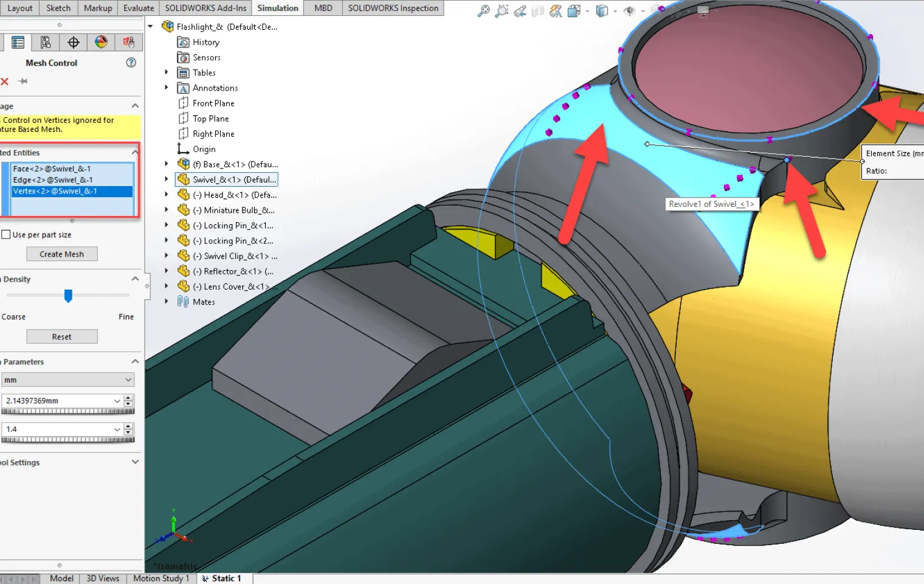Click Zoom to Fit icon
This screenshot has height=584, width=924.
coord(483,11)
